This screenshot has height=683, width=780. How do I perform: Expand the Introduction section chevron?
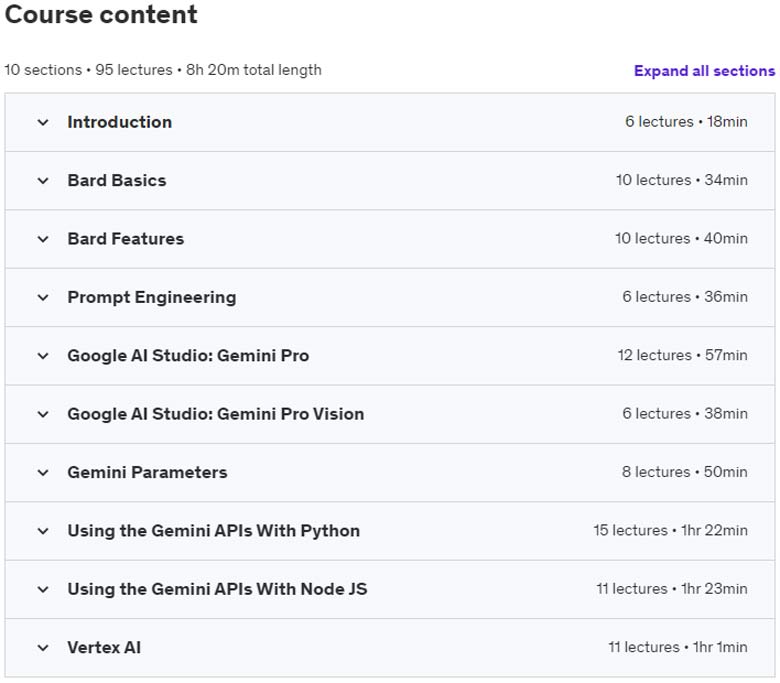click(x=43, y=122)
